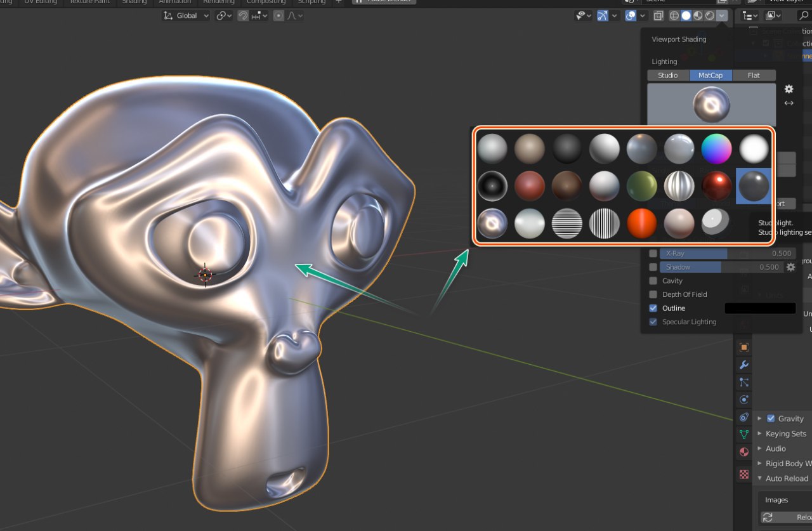Open the Modifiers wrench properties tab
Image resolution: width=812 pixels, height=531 pixels.
pos(744,365)
